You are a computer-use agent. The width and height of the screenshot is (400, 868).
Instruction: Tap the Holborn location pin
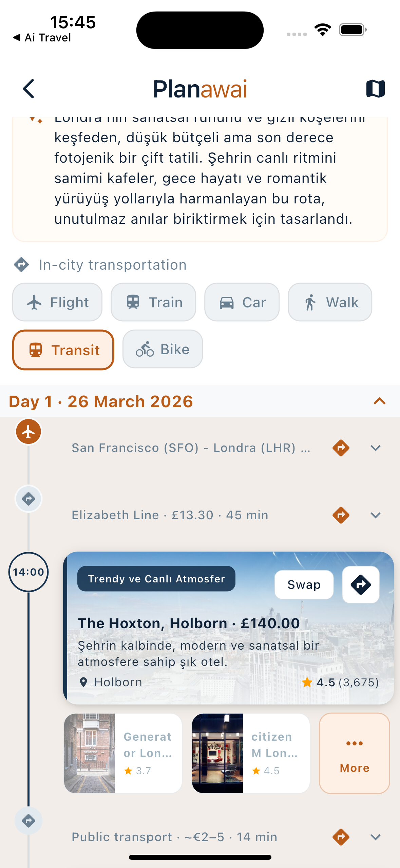(83, 682)
